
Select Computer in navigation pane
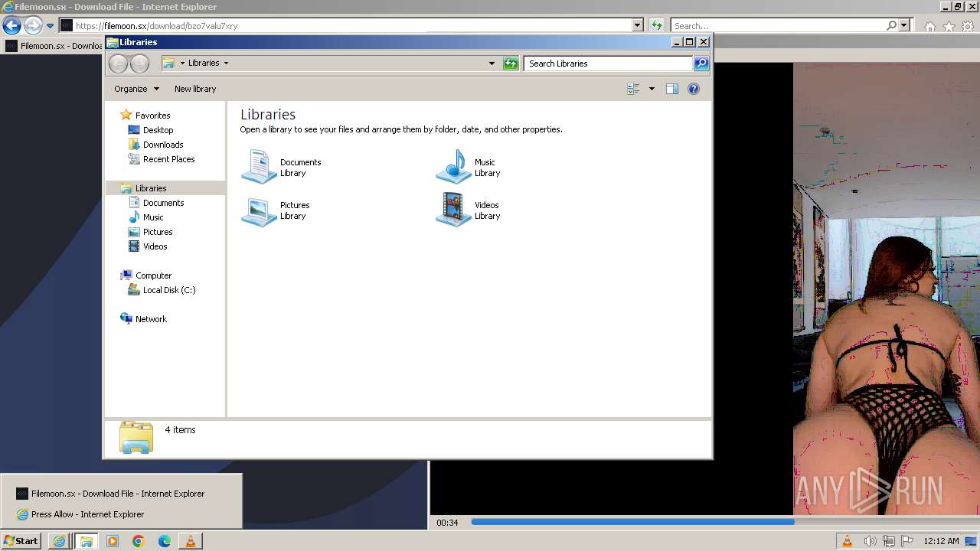(x=153, y=275)
